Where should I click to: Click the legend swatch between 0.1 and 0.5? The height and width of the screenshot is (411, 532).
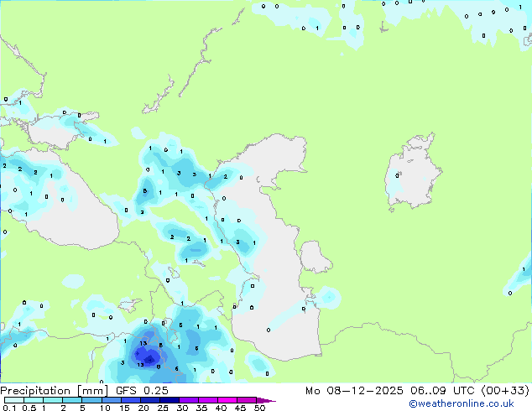14,400
